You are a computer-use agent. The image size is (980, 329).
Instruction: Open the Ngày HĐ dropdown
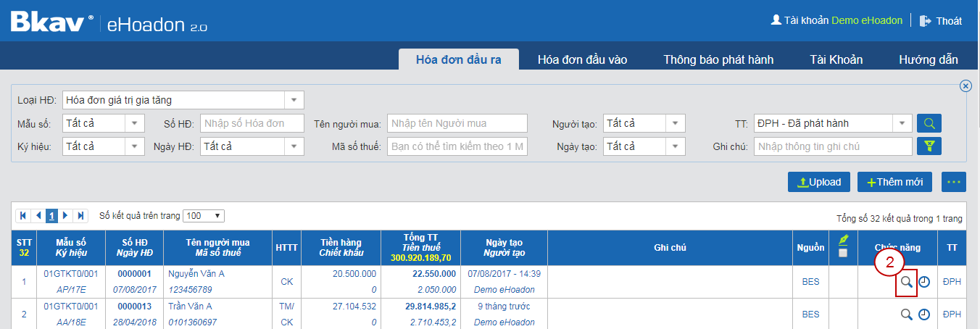[294, 146]
